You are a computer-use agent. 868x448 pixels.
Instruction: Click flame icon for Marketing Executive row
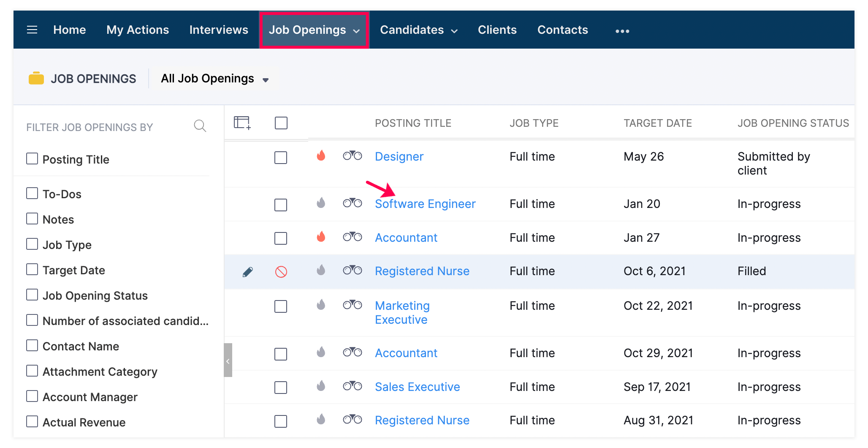click(321, 305)
